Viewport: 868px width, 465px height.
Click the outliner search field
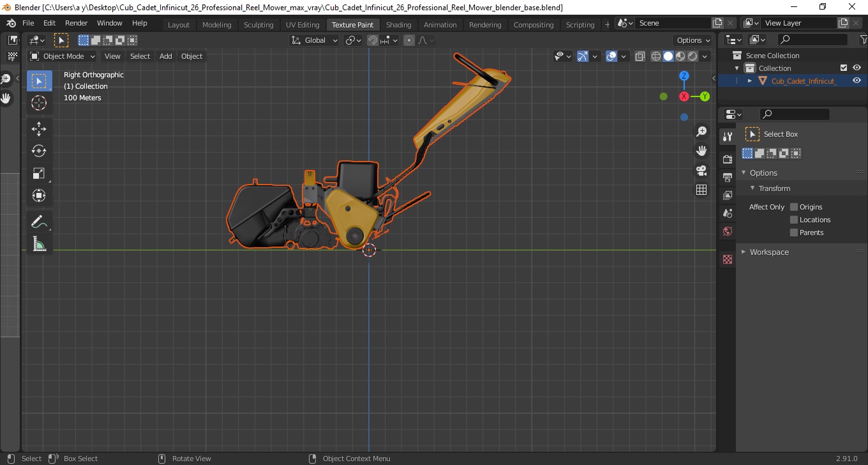(813, 40)
